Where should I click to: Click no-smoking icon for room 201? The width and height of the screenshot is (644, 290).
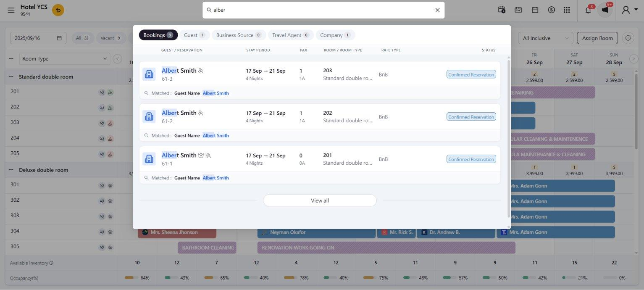(102, 92)
